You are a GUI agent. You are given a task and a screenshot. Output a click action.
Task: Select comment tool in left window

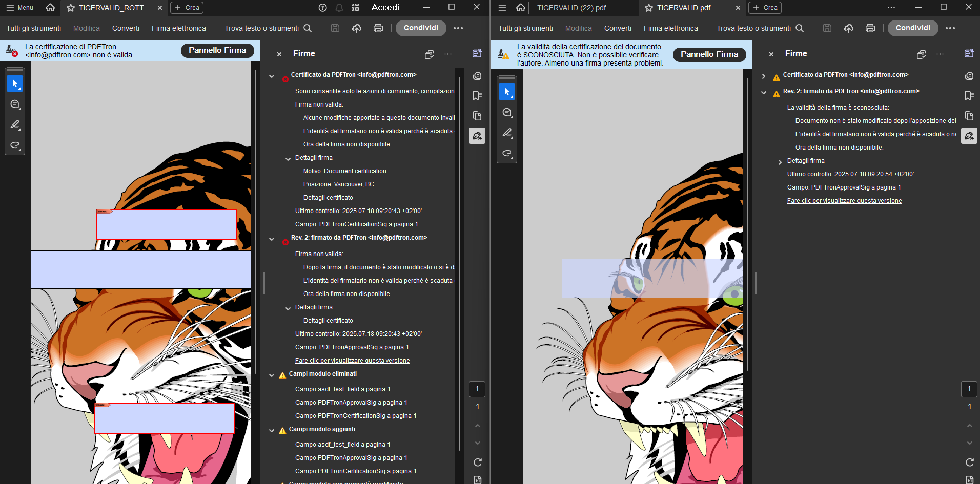15,104
